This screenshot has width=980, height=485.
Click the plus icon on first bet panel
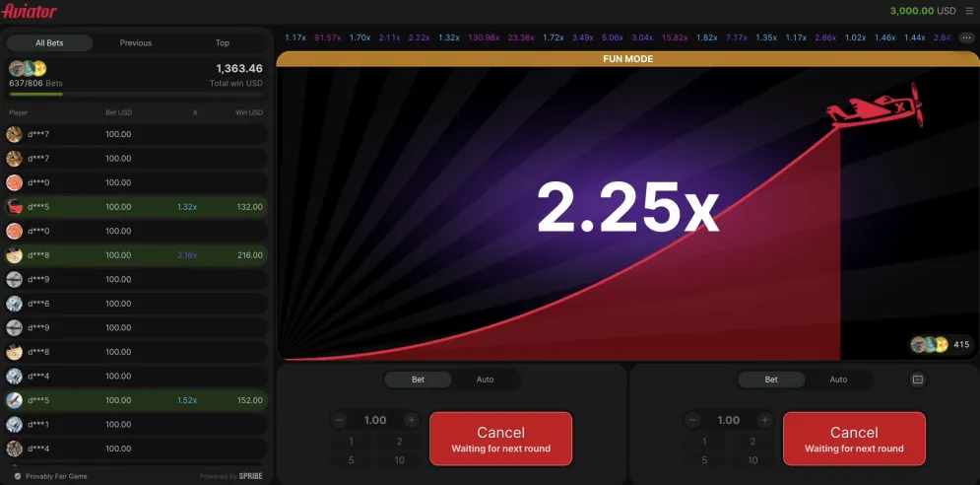click(x=411, y=420)
